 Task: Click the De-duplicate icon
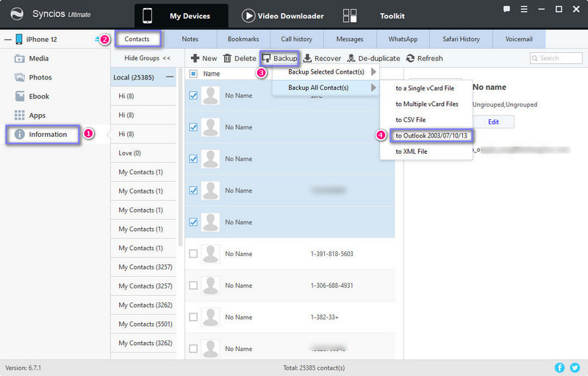coord(351,58)
